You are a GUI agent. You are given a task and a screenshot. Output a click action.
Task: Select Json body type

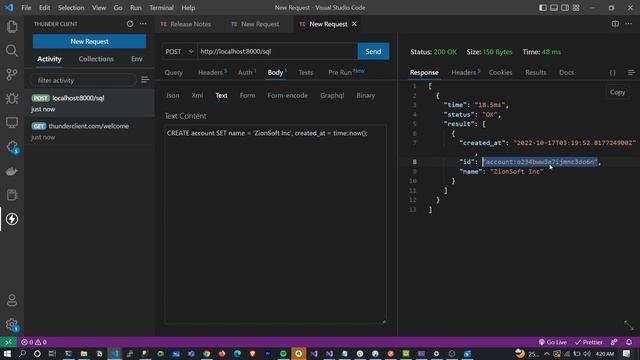click(172, 96)
